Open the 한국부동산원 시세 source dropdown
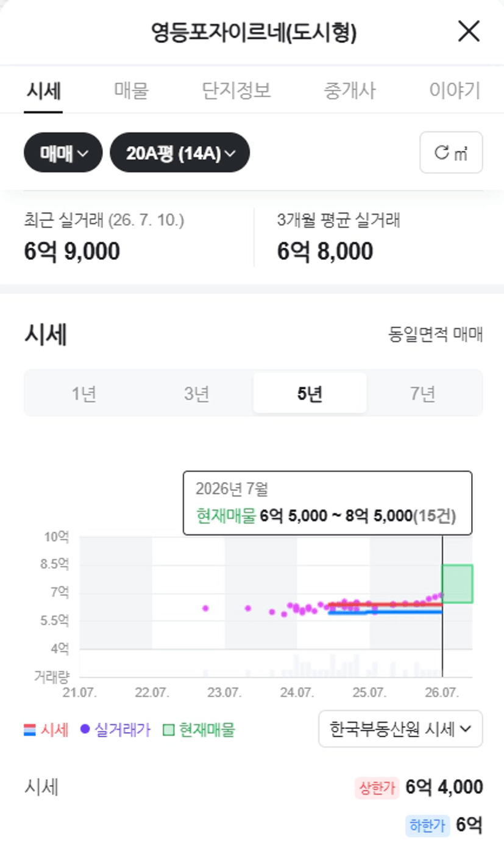 [x=400, y=728]
